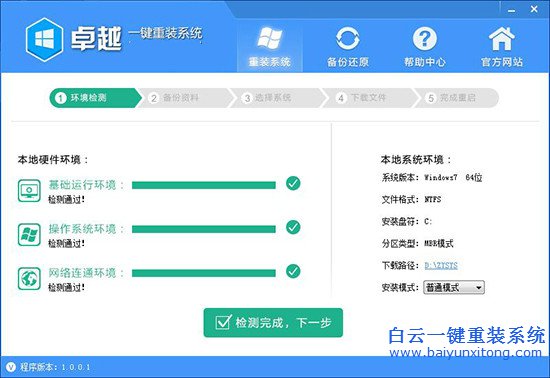Image resolution: width=550 pixels, height=378 pixels.
Task: Click check mark beside 操作系统环境 bar
Action: coord(293,227)
